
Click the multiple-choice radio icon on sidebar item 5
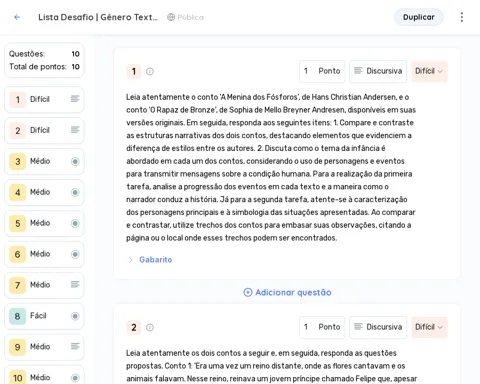pos(75,223)
